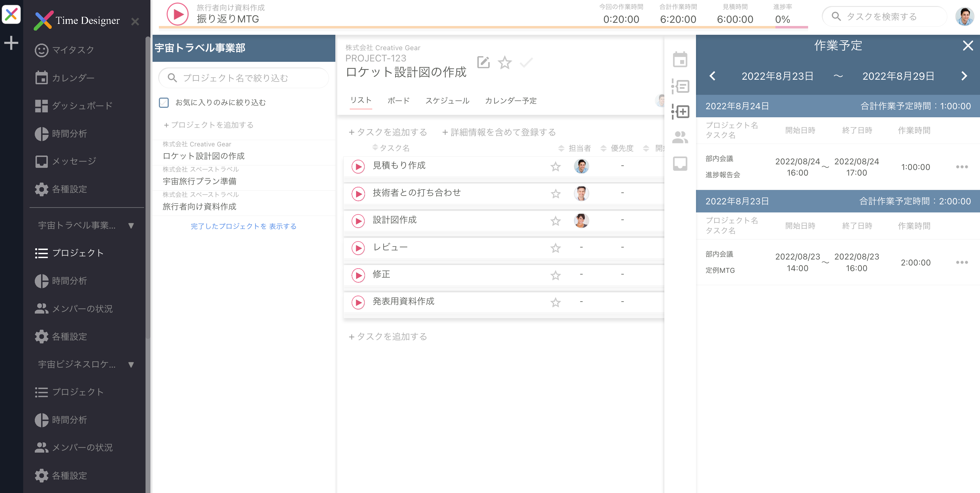Open マイタスク in the sidebar
The image size is (980, 493).
click(72, 50)
